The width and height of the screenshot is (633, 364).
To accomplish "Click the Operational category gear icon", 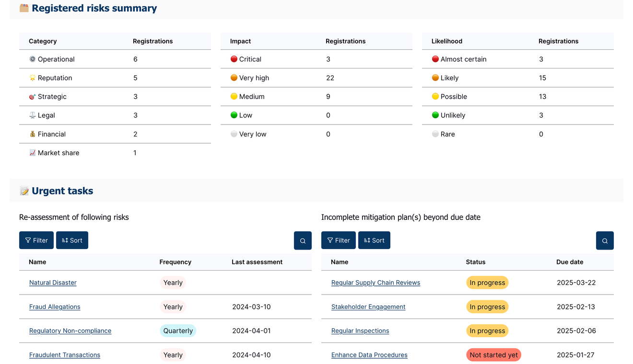I will click(33, 59).
